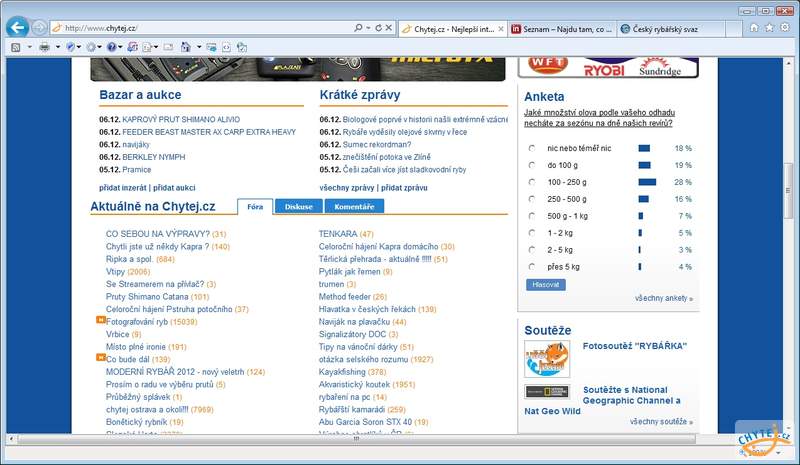800x465 pixels.
Task: Click the blue Help question mark icon
Action: click(112, 47)
